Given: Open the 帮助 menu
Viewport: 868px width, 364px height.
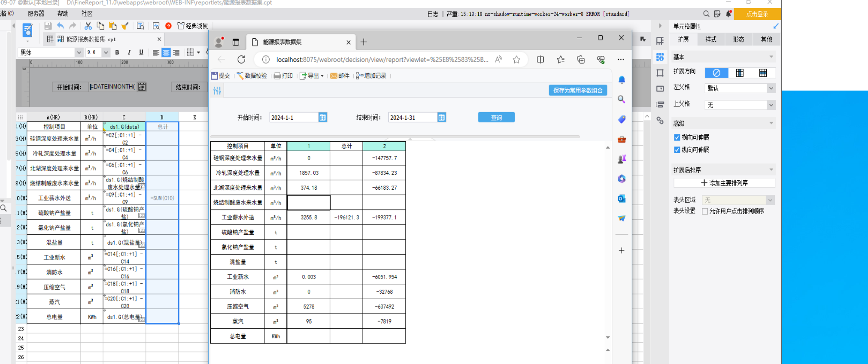Looking at the screenshot, I should pos(63,14).
